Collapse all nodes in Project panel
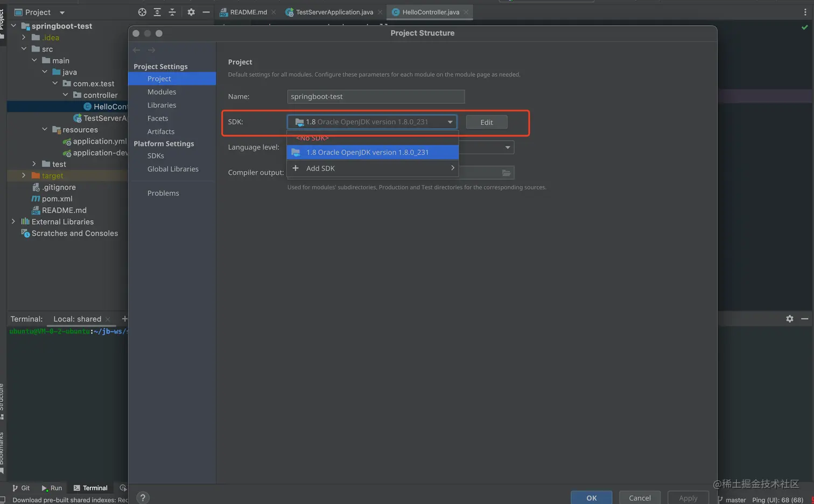Screen dimensions: 814x504 172,12
